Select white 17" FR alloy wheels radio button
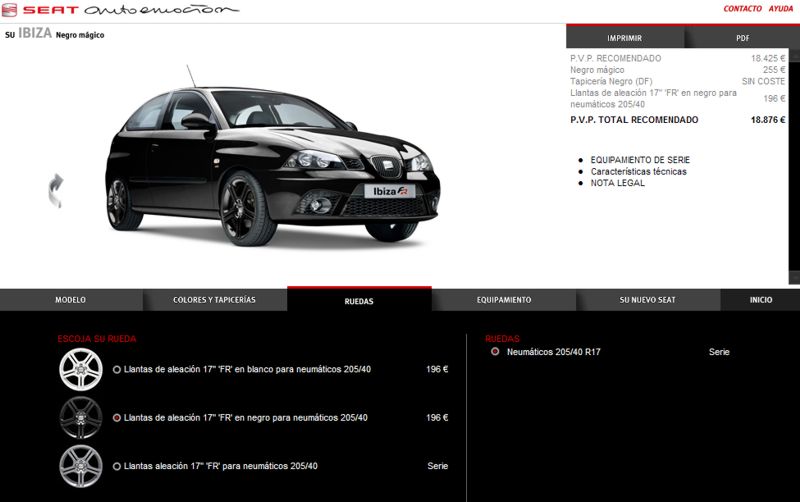Screen dimensions: 800x502 click(x=117, y=370)
